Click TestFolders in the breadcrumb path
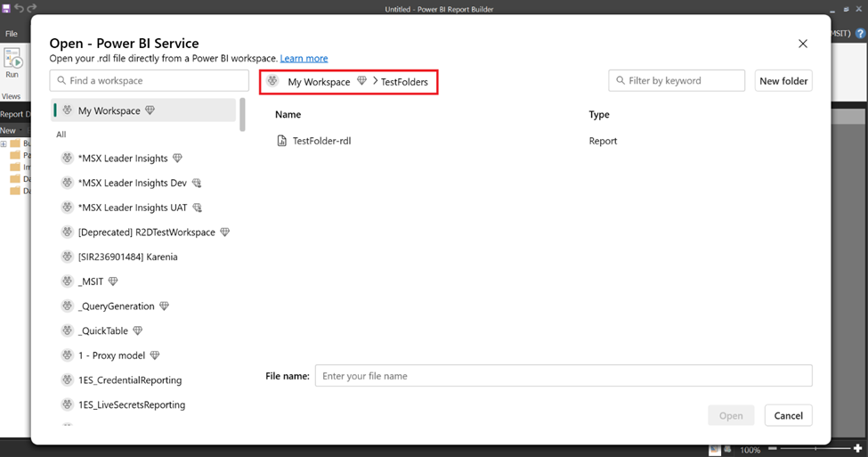This screenshot has width=868, height=457. 404,81
